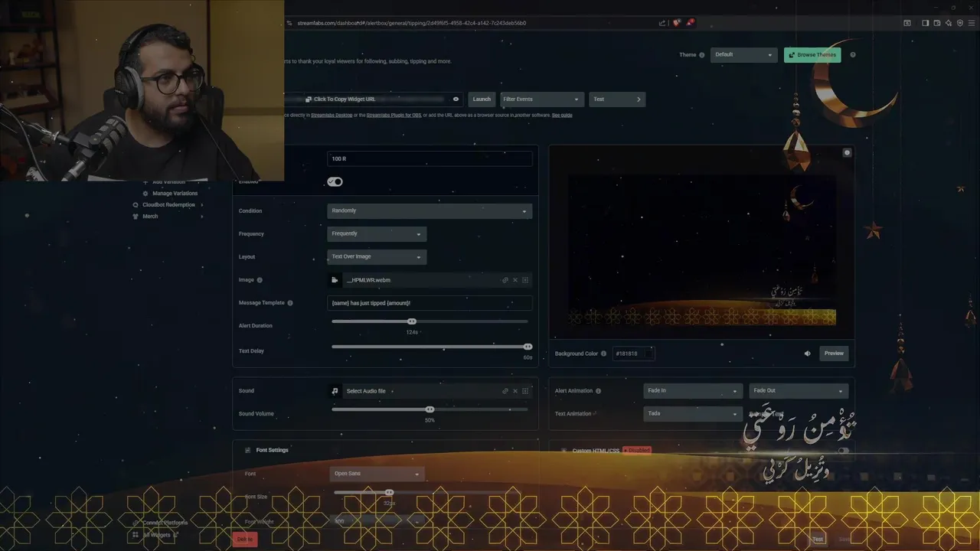This screenshot has height=551, width=980.
Task: Open All Widgets in the sidebar
Action: (x=156, y=535)
